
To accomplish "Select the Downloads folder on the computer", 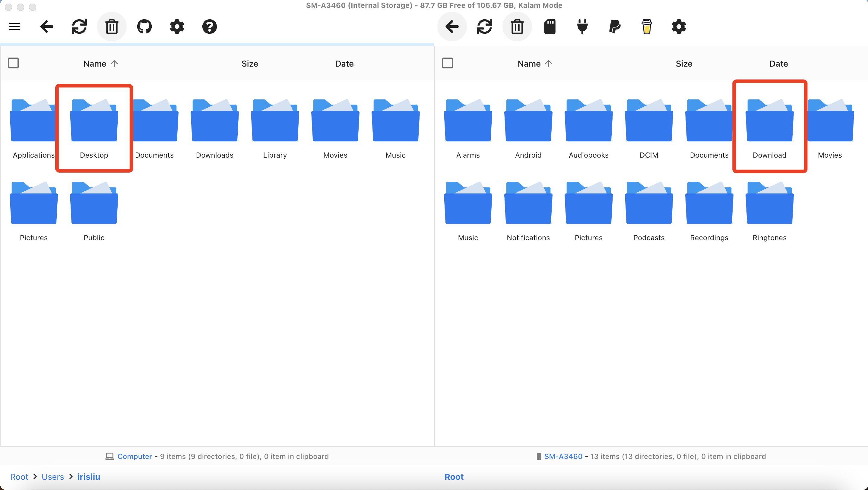I will click(x=215, y=129).
